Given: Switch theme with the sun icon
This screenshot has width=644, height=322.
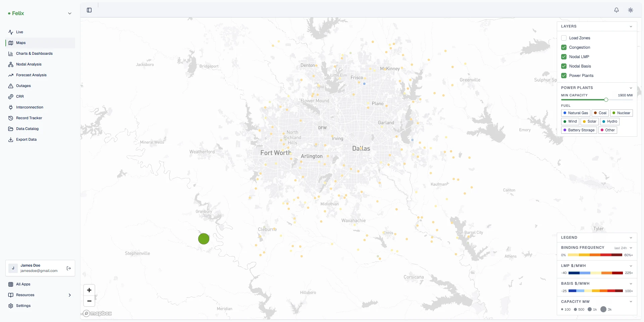Looking at the screenshot, I should [x=631, y=10].
